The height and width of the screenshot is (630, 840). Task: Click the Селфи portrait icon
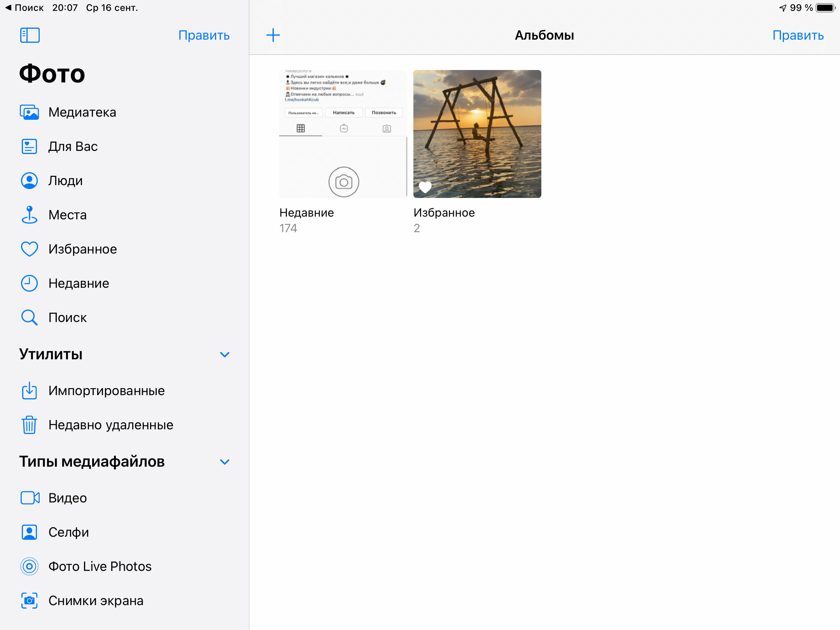coord(29,532)
